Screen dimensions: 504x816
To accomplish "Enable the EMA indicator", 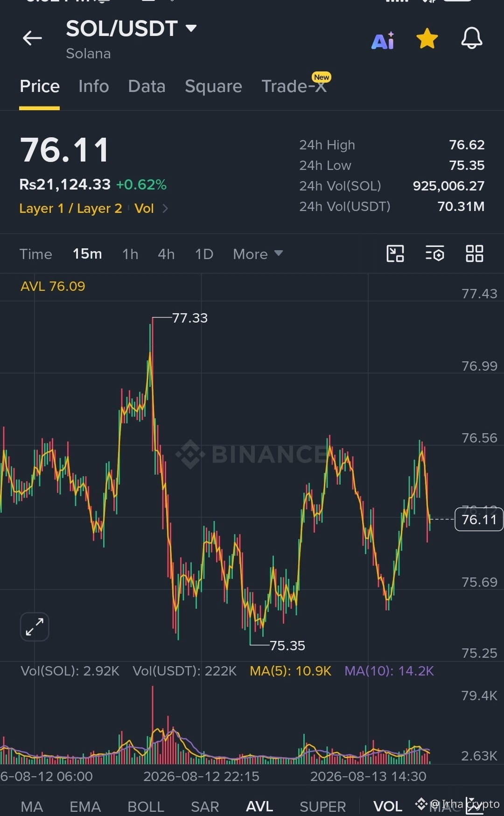I will pyautogui.click(x=85, y=806).
